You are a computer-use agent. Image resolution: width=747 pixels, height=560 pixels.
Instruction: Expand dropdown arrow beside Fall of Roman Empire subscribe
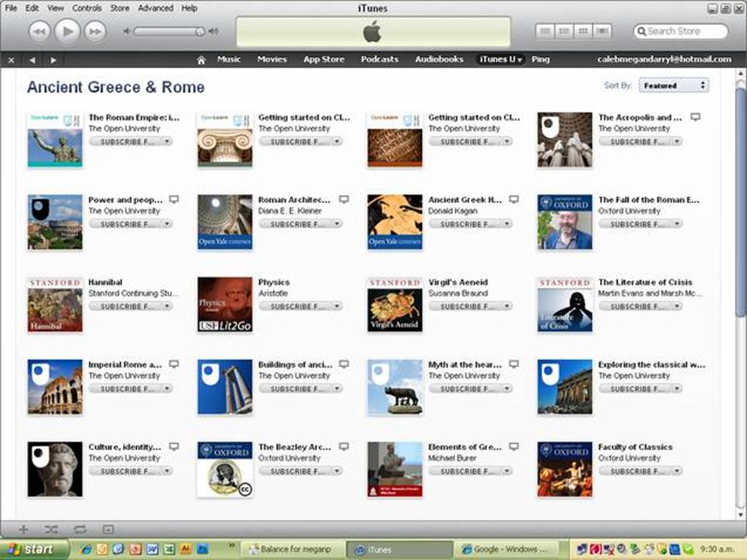click(x=678, y=224)
